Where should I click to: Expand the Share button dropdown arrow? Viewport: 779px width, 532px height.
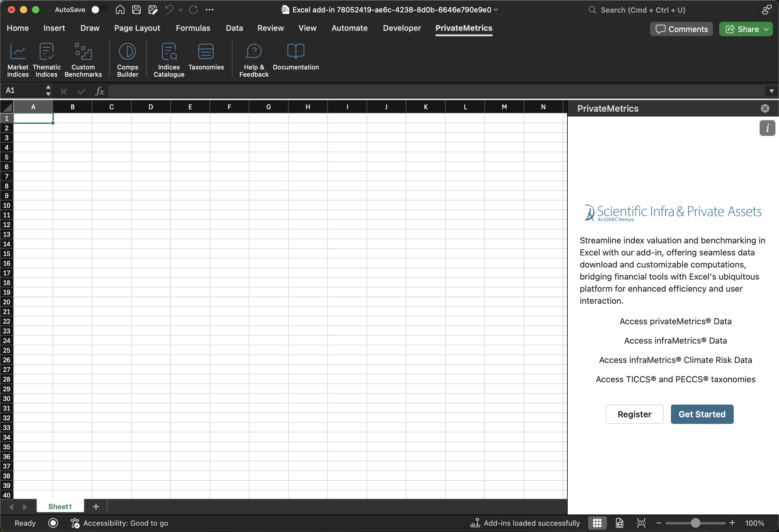point(767,29)
